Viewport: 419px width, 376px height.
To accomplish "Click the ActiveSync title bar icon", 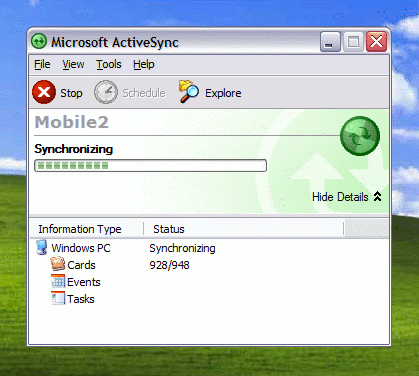I will point(39,42).
